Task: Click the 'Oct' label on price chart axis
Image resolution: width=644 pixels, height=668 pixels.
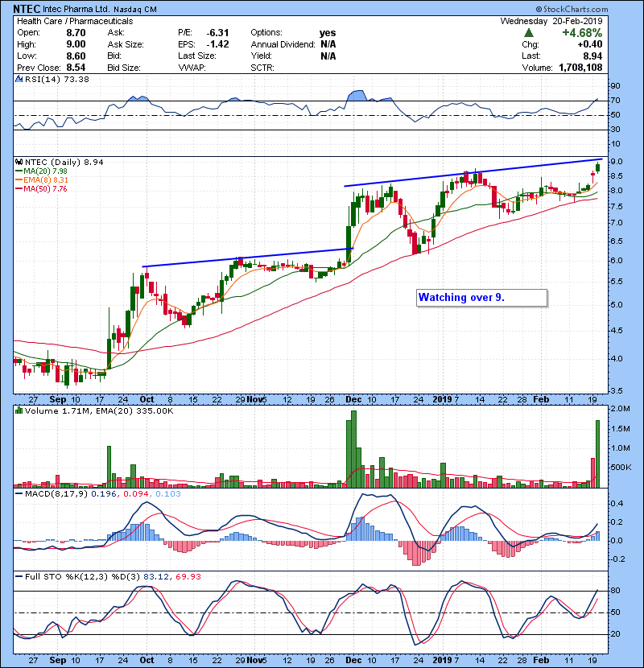Action: [x=147, y=399]
